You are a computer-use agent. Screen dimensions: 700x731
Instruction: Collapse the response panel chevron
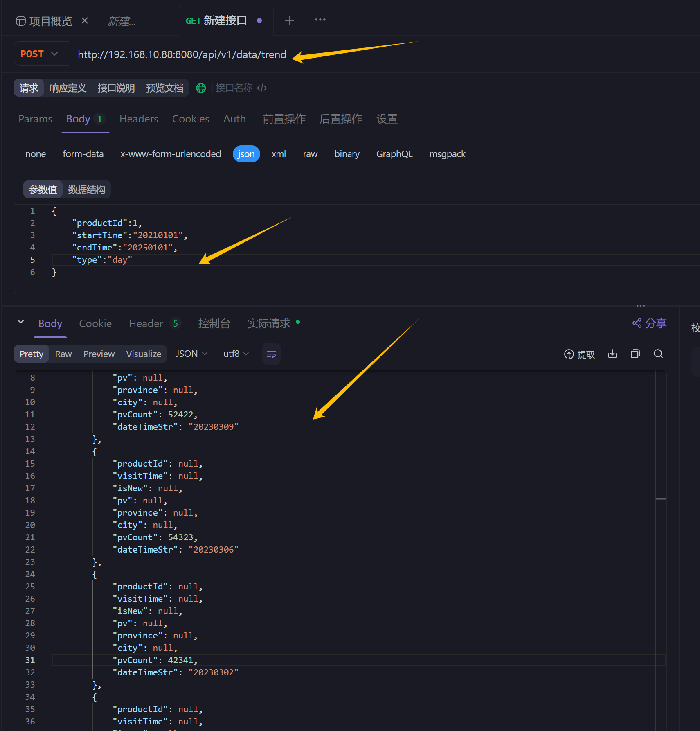click(21, 322)
